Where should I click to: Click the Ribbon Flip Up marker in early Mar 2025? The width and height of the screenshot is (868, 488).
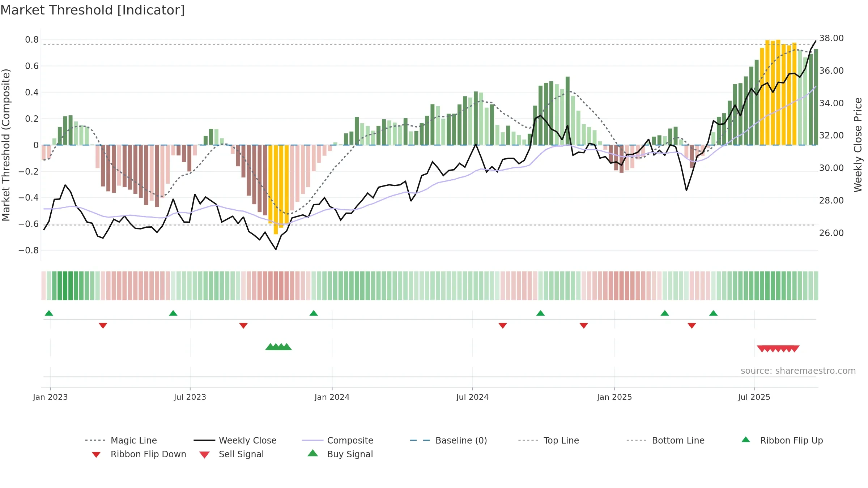665,313
